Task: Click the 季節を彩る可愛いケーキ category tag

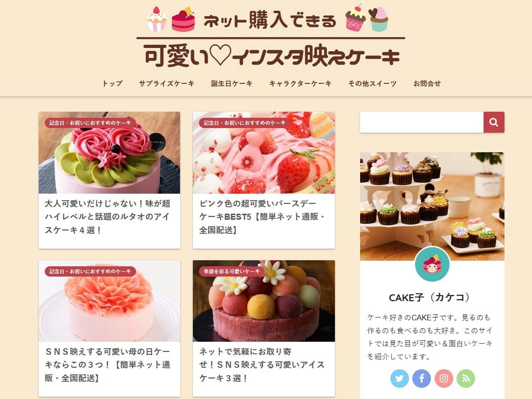Action: tap(232, 271)
